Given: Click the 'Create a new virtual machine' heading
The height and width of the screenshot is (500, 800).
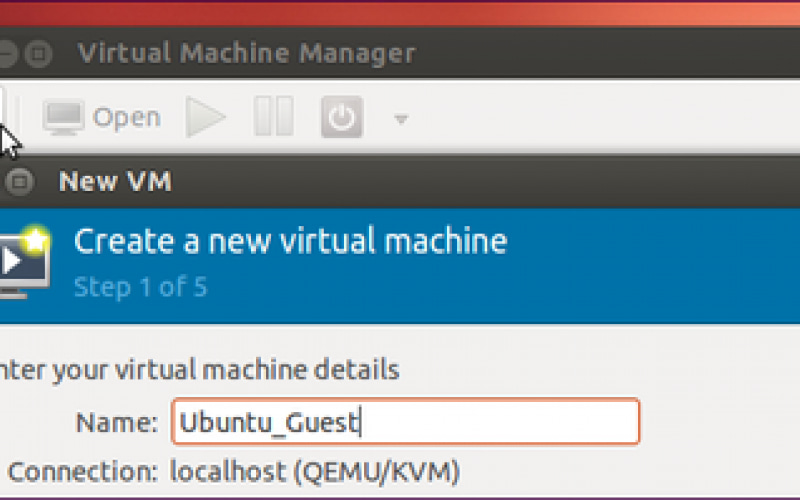Looking at the screenshot, I should click(291, 241).
